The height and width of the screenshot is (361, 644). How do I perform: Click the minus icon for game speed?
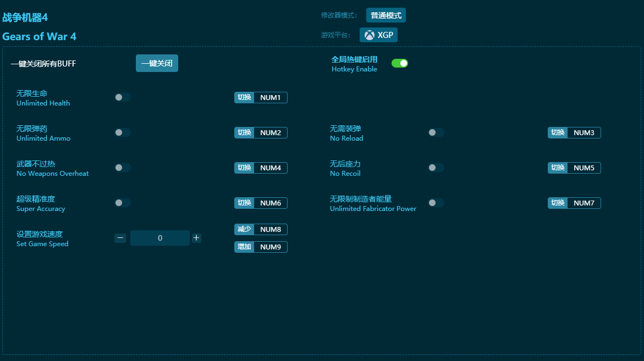click(x=120, y=238)
